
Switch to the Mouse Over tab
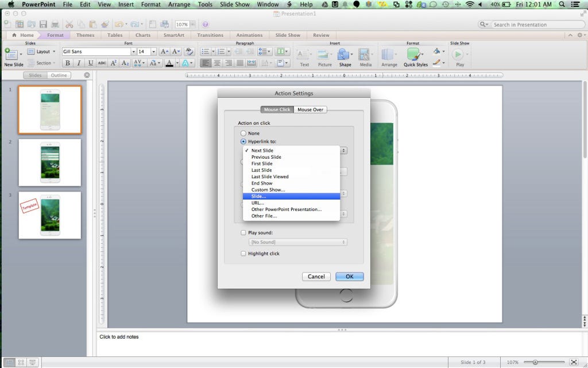(x=310, y=110)
